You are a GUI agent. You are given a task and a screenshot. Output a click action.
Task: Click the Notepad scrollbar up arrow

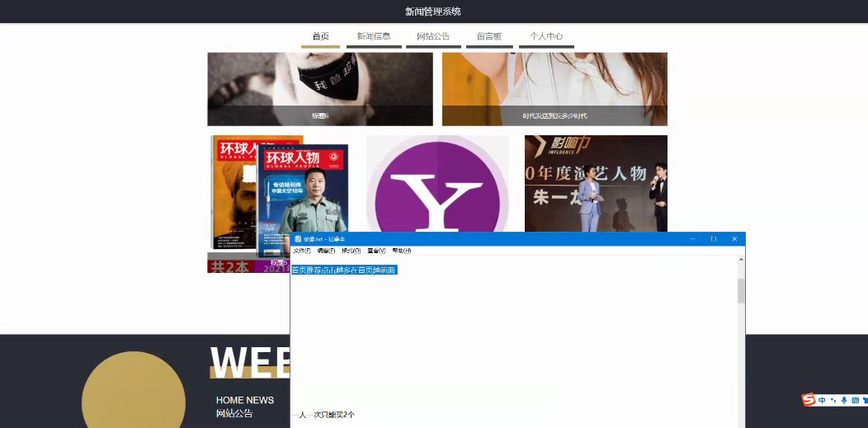(741, 260)
